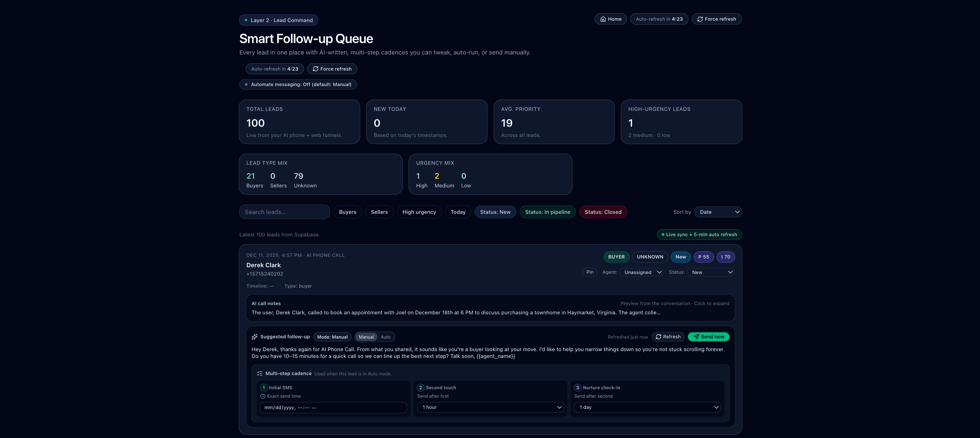
Task: Toggle off the Status: New filter
Action: (x=495, y=212)
